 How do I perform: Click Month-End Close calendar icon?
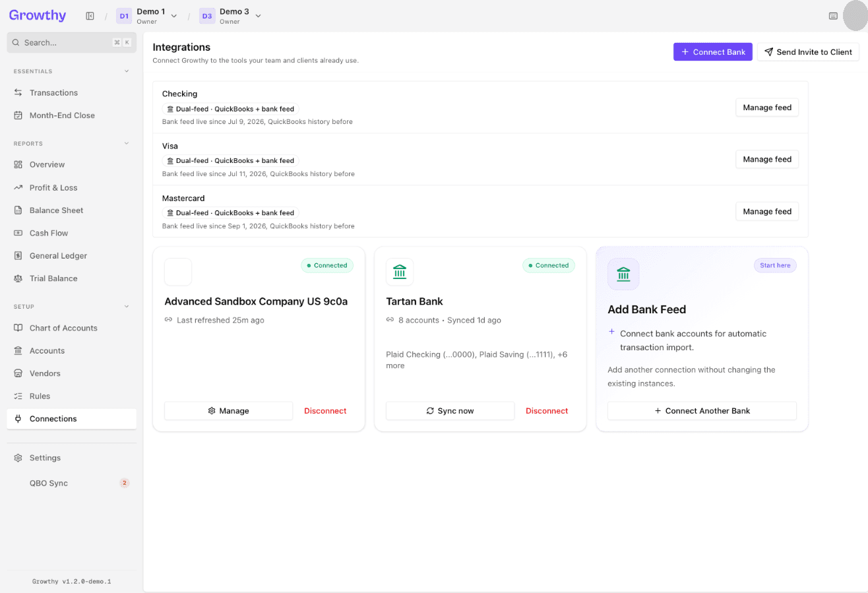point(18,115)
